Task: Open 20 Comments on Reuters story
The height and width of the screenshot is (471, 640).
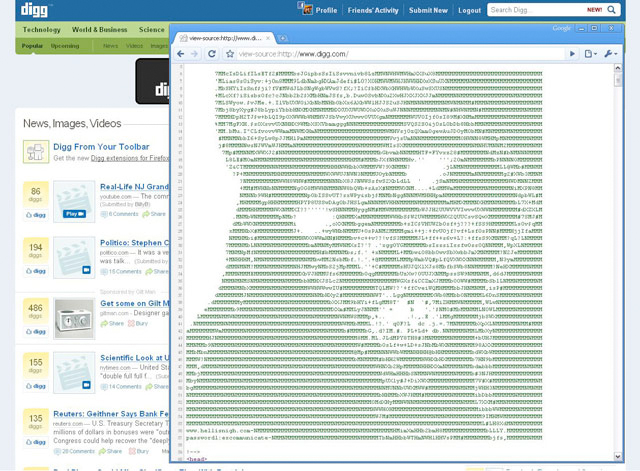Action: click(x=74, y=451)
